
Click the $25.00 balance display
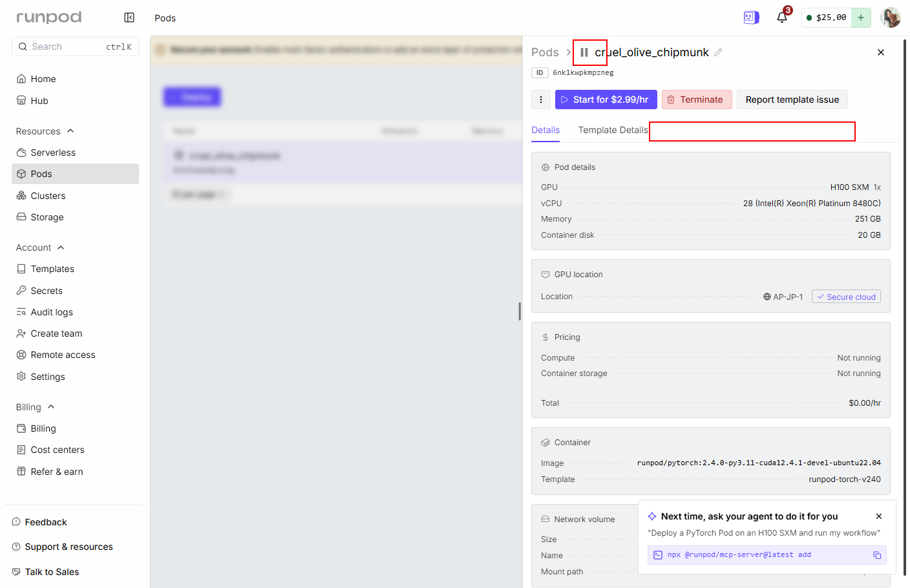(827, 17)
